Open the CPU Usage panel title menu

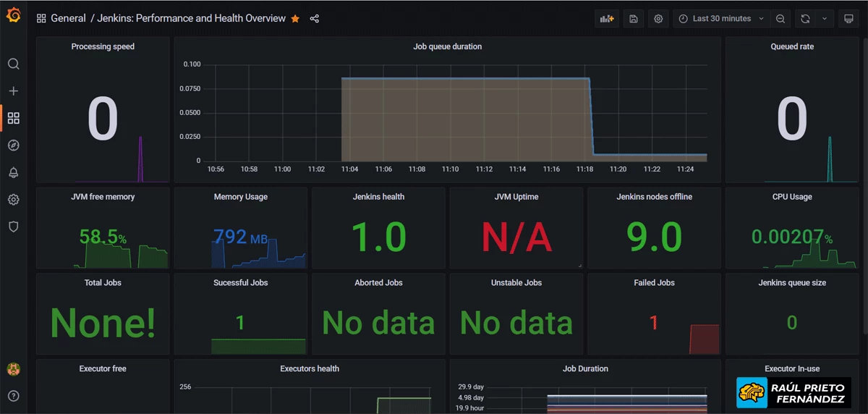coord(792,197)
